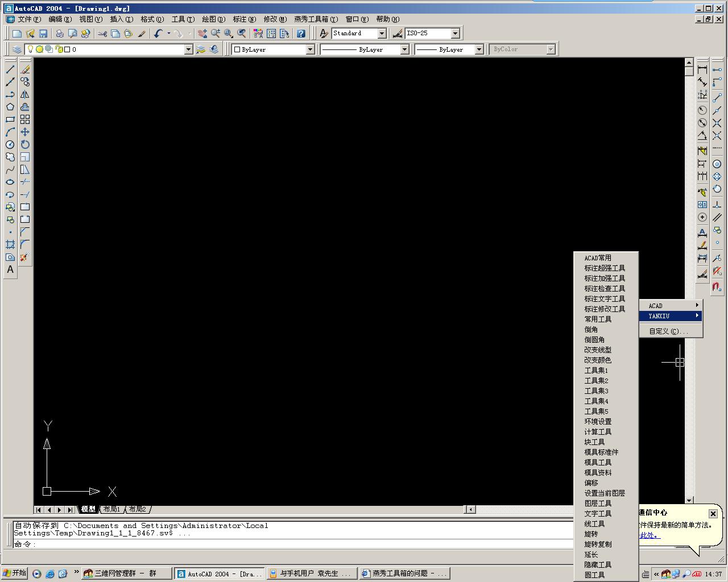Switch to the 布局2 layout tab

[x=138, y=509]
